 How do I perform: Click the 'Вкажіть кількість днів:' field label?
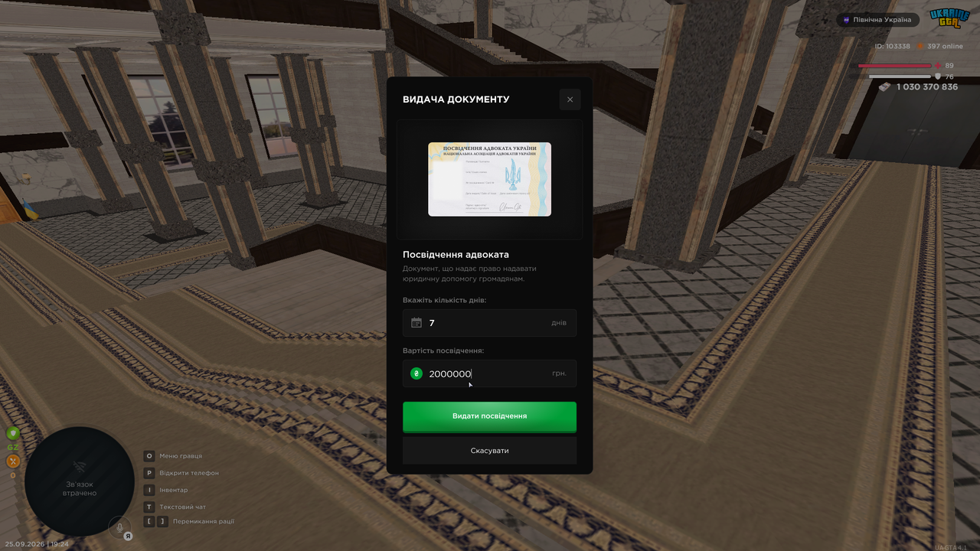point(444,301)
